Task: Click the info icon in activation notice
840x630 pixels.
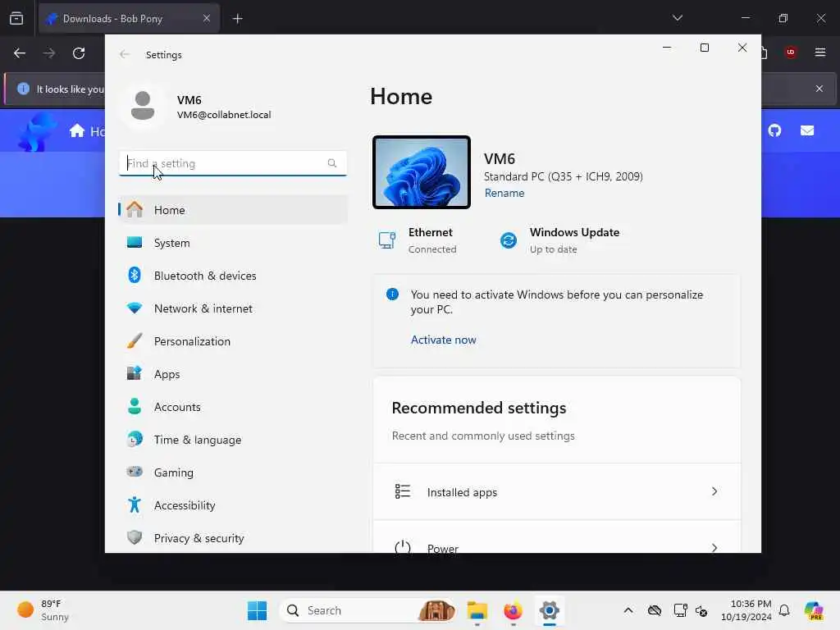Action: pos(392,294)
